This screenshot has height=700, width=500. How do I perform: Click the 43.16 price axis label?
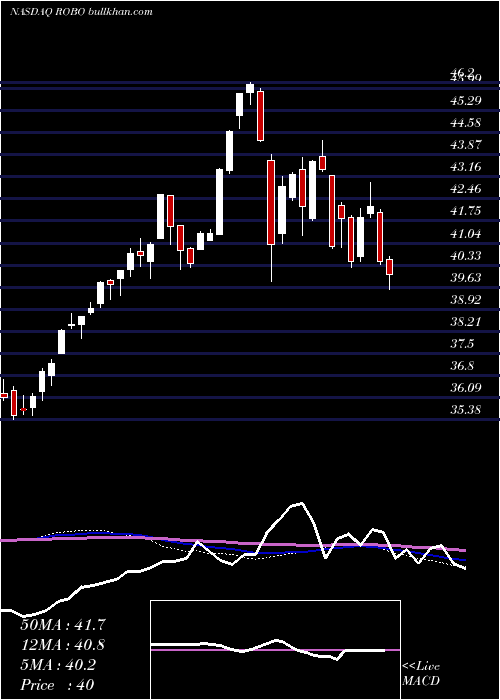[x=466, y=167]
